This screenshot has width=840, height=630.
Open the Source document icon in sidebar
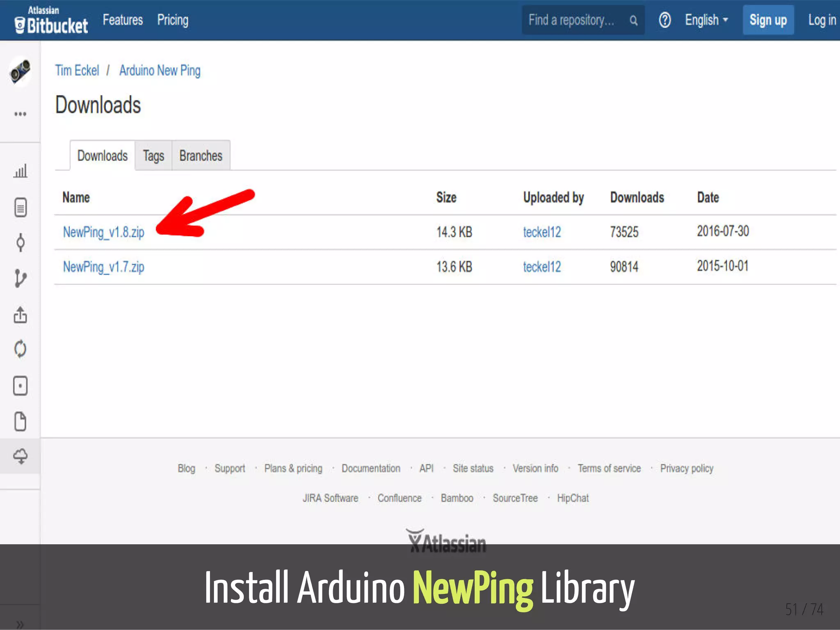20,208
